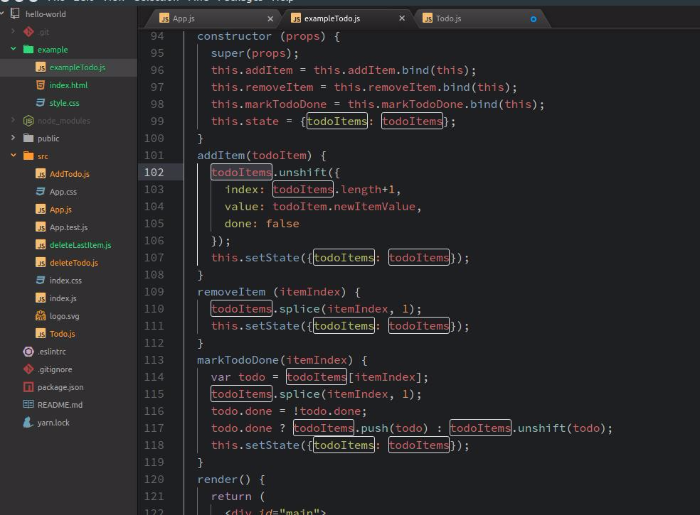Expand the public folder
This screenshot has height=515, width=700.
point(13,138)
